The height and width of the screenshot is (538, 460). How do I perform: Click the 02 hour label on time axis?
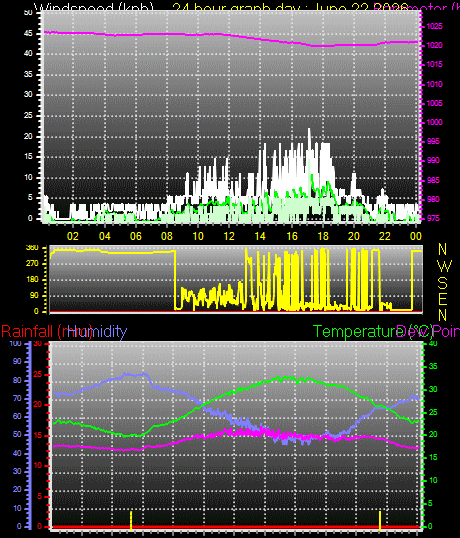click(73, 236)
